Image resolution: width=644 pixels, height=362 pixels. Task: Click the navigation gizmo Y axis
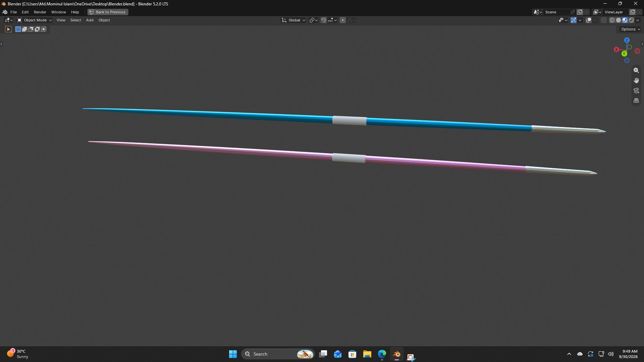click(x=624, y=54)
